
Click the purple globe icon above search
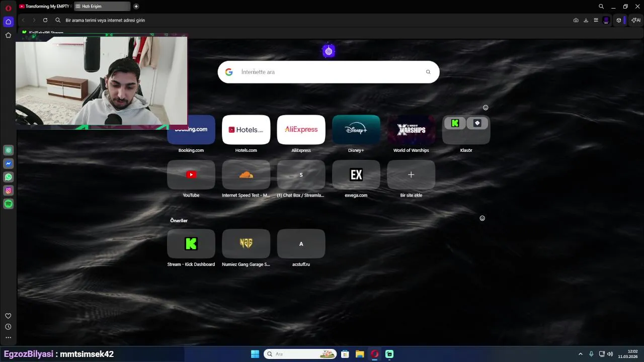coord(329,51)
